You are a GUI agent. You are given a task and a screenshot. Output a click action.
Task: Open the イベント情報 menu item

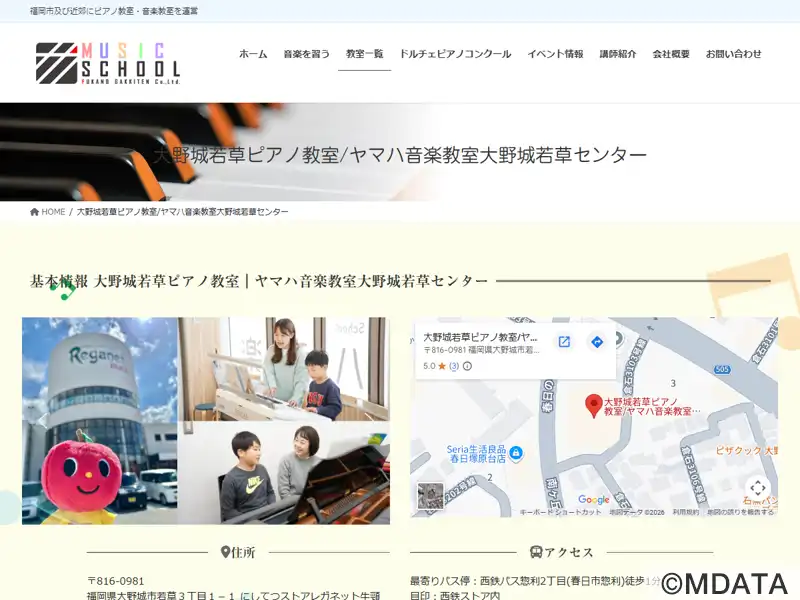click(x=555, y=54)
